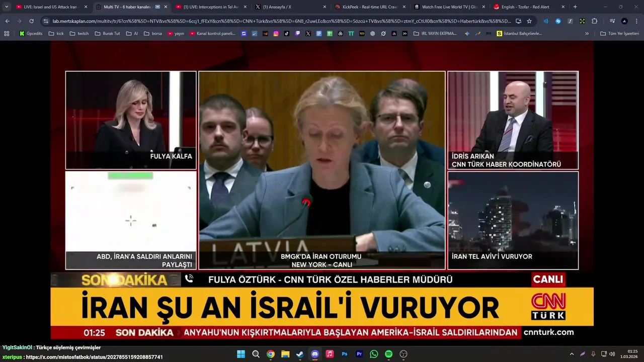644x362 pixels.
Task: Open the Instagram bookmark icon
Action: coord(276,34)
